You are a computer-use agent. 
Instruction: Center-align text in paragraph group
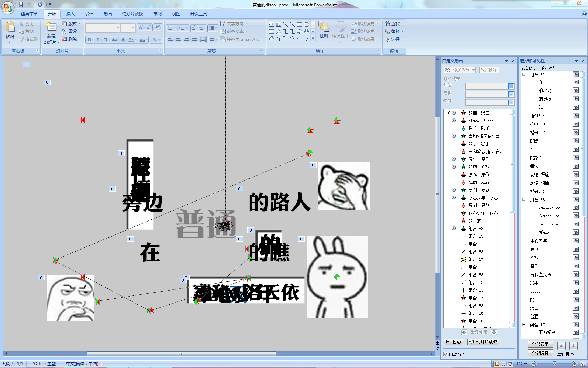click(178, 40)
